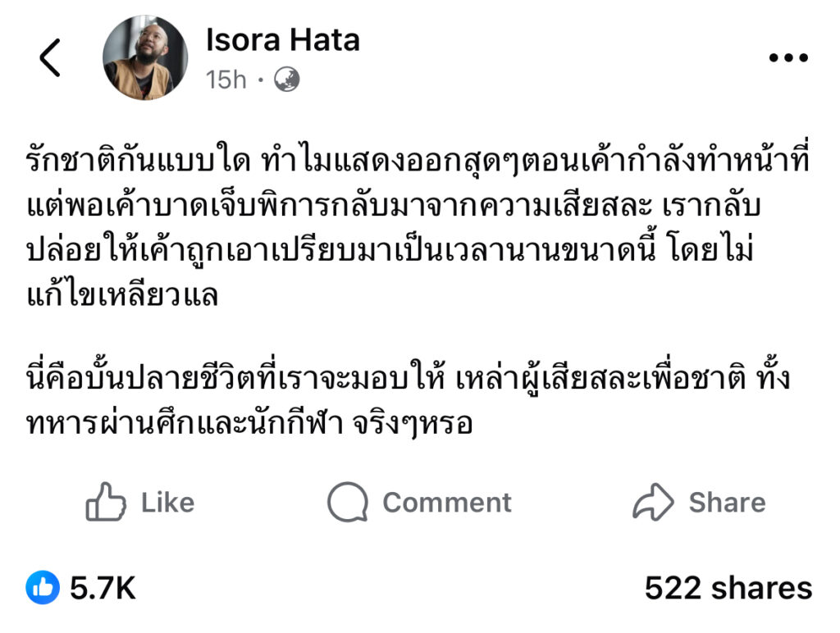Click the line starting with ทหารผ่านศึก
Screen dimensions: 840x633
tap(250, 425)
